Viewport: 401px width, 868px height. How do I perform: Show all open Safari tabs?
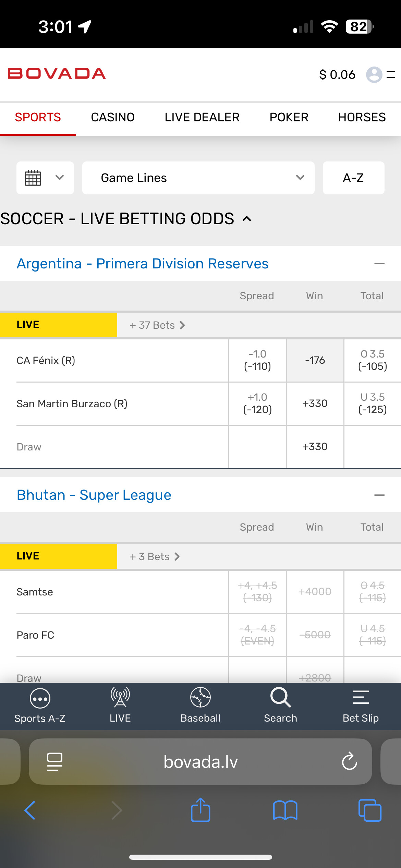pyautogui.click(x=369, y=810)
